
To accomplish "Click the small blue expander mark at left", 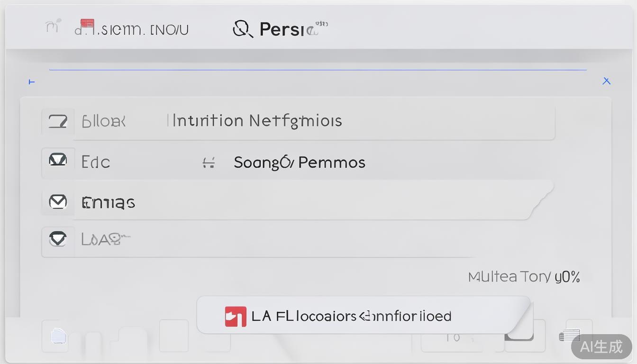I will click(32, 82).
